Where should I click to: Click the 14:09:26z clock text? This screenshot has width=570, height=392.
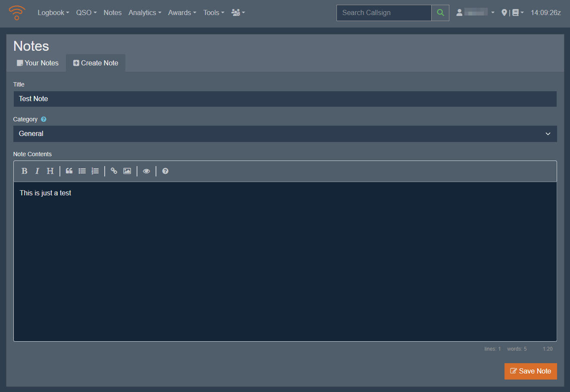click(x=545, y=13)
